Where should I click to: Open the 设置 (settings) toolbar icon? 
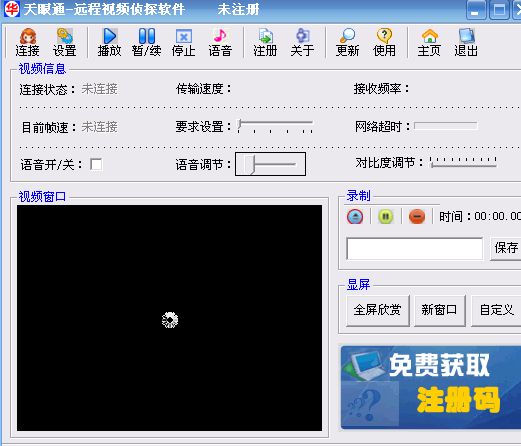click(x=64, y=42)
